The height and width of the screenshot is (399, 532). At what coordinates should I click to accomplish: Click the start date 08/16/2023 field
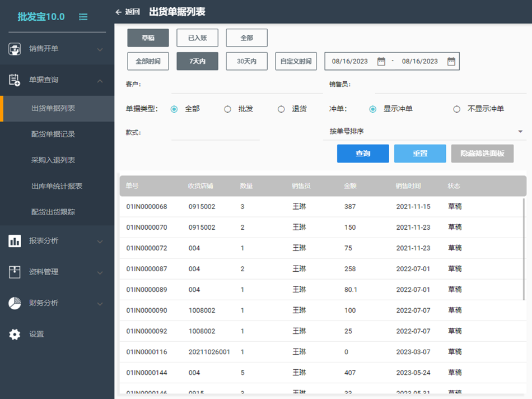point(350,62)
